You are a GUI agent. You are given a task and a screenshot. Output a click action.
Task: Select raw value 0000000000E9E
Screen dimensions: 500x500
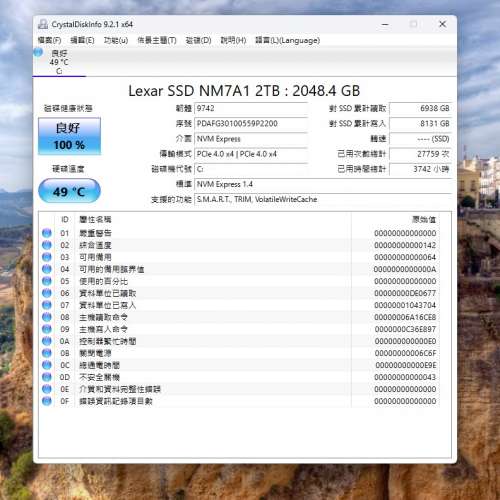click(406, 365)
